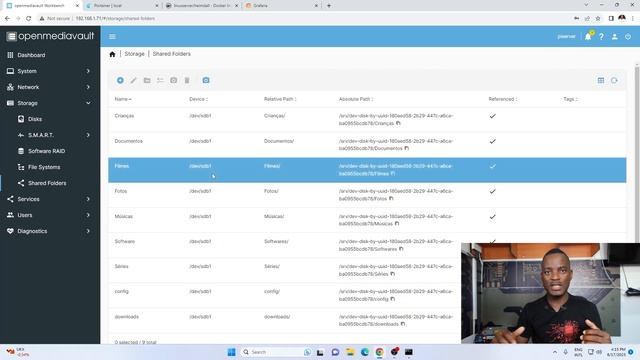Copy the Documentos absolute path to clipboard
Viewport: 640px width, 360px height.
click(407, 148)
